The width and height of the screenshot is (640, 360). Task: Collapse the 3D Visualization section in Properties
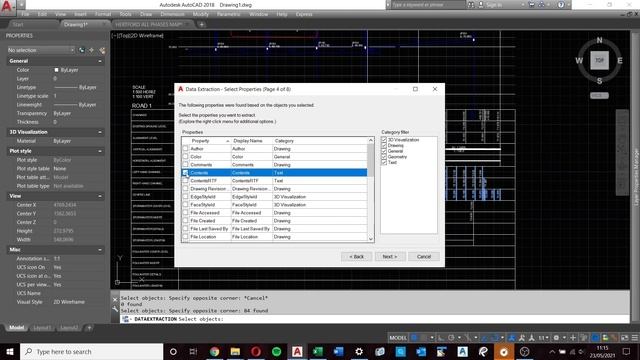pyautogui.click(x=100, y=132)
